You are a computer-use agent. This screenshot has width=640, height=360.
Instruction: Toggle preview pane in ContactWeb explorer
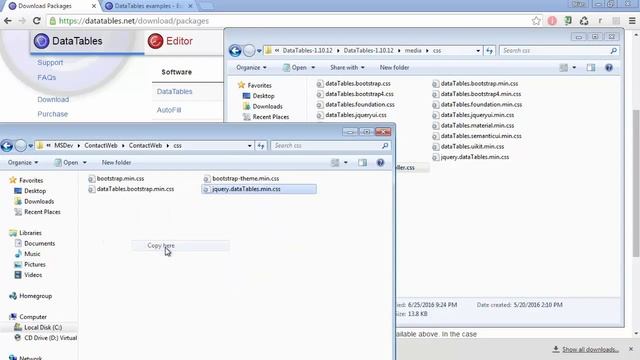362,163
